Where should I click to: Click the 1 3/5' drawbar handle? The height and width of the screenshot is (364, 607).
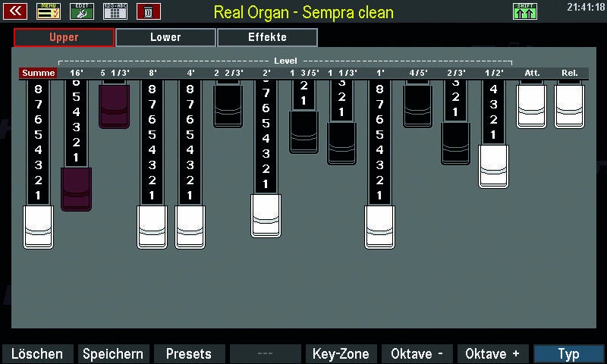304,132
